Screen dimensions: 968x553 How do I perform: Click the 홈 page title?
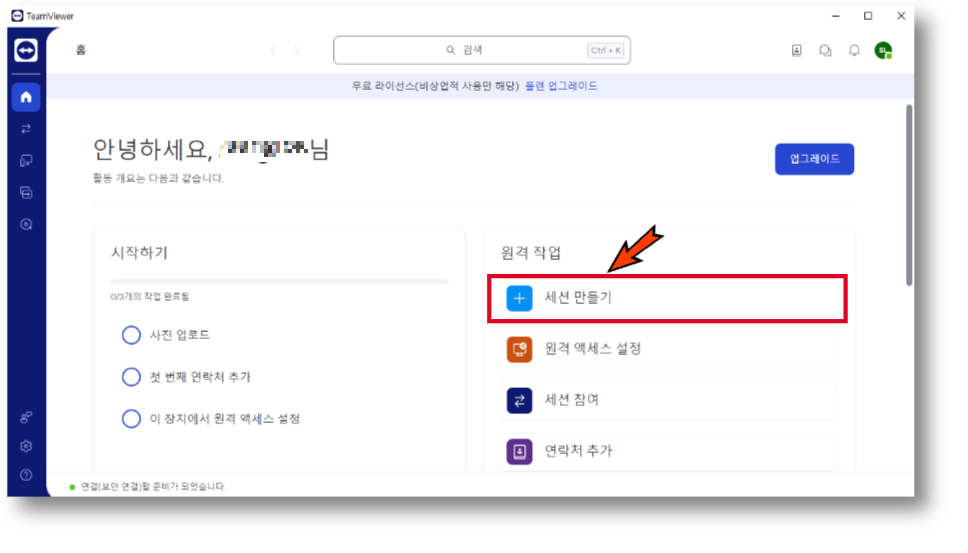point(81,50)
